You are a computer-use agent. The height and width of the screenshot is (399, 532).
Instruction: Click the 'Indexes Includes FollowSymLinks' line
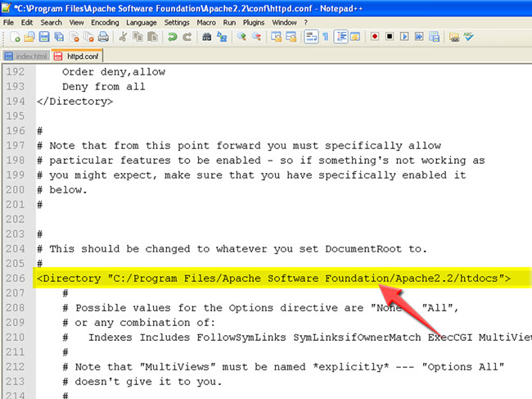tap(297, 338)
